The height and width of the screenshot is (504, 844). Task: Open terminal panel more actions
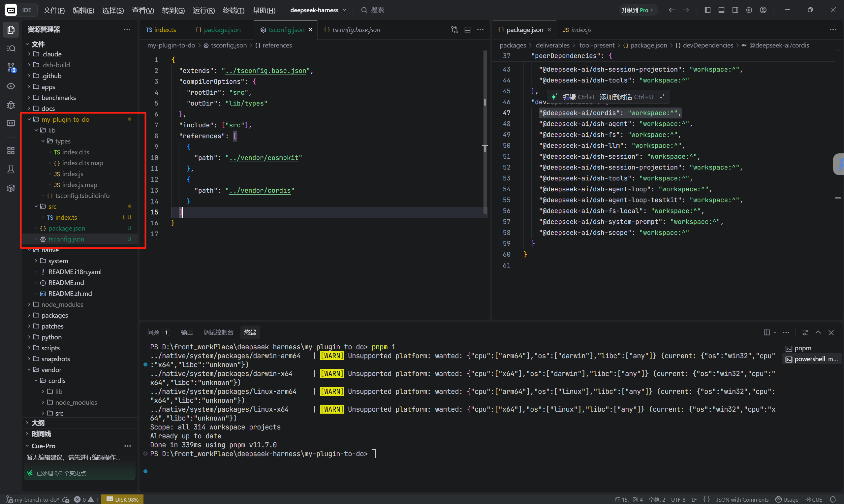786,332
